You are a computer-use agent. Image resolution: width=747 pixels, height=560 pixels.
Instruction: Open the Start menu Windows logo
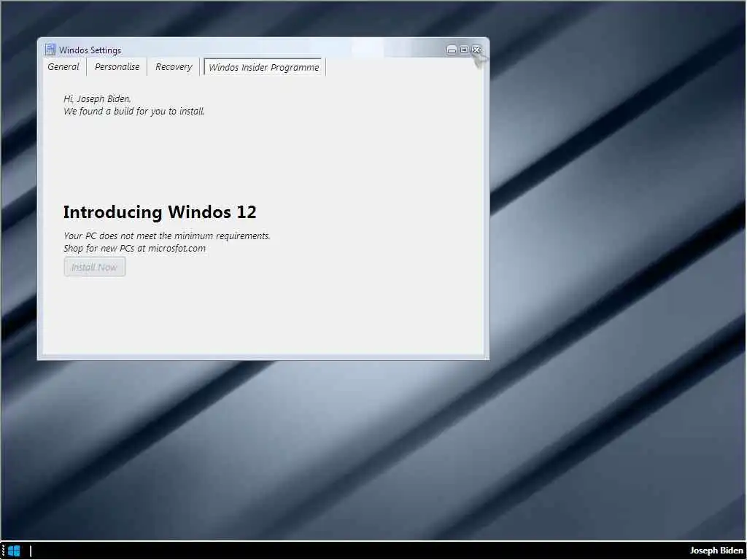(15, 551)
